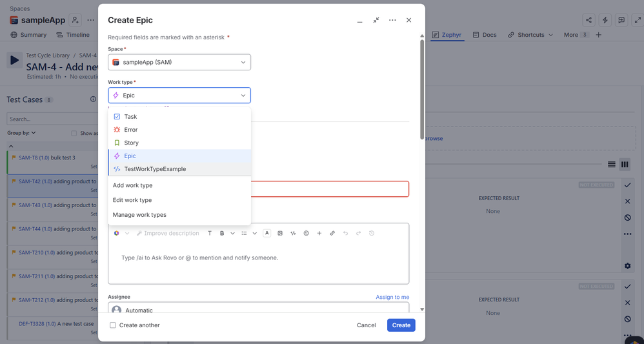Screen dimensions: 644x344
Task: Open Docs tab
Action: coord(485,35)
